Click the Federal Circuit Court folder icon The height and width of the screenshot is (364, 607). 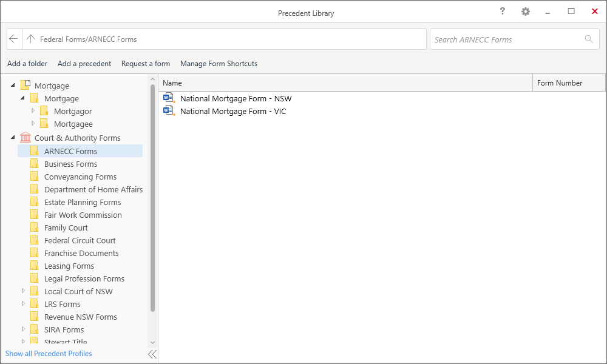[35, 240]
